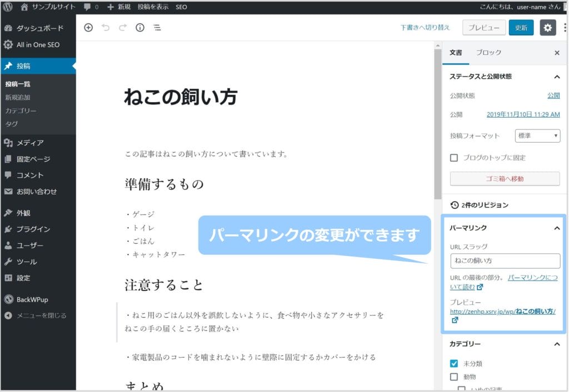
Task: Check the 動物 category checkbox
Action: pyautogui.click(x=454, y=376)
